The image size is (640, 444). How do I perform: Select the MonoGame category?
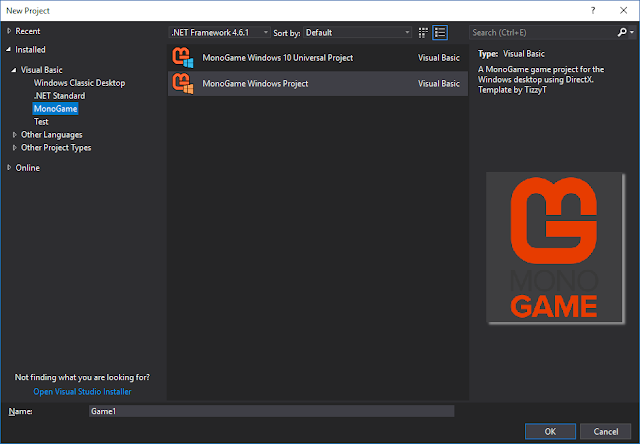[56, 109]
